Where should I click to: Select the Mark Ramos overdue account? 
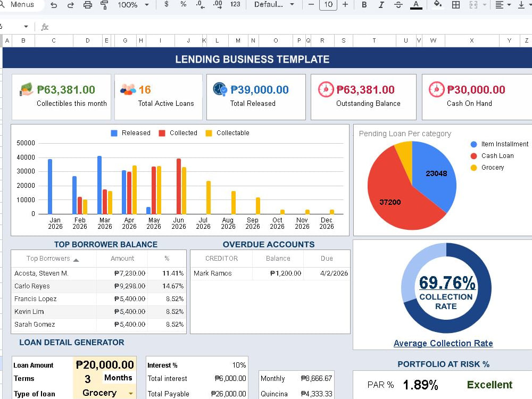(212, 273)
